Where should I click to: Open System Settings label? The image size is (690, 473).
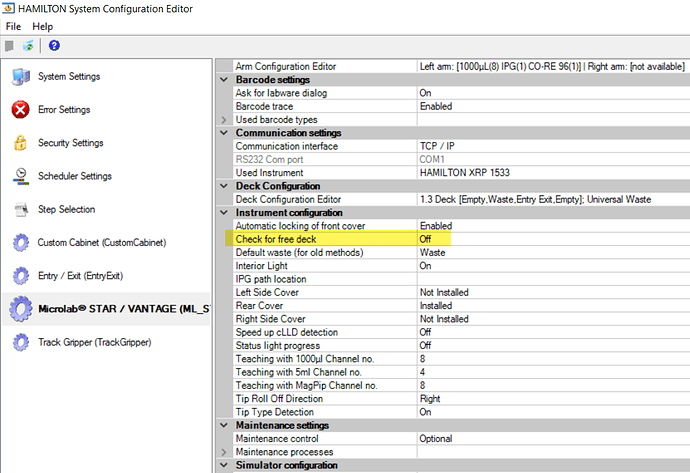[x=69, y=77]
